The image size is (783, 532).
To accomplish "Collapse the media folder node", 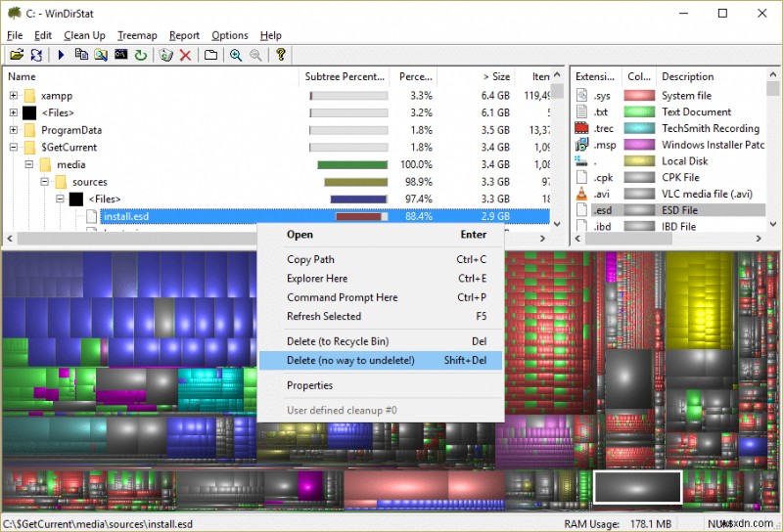I will [x=29, y=165].
